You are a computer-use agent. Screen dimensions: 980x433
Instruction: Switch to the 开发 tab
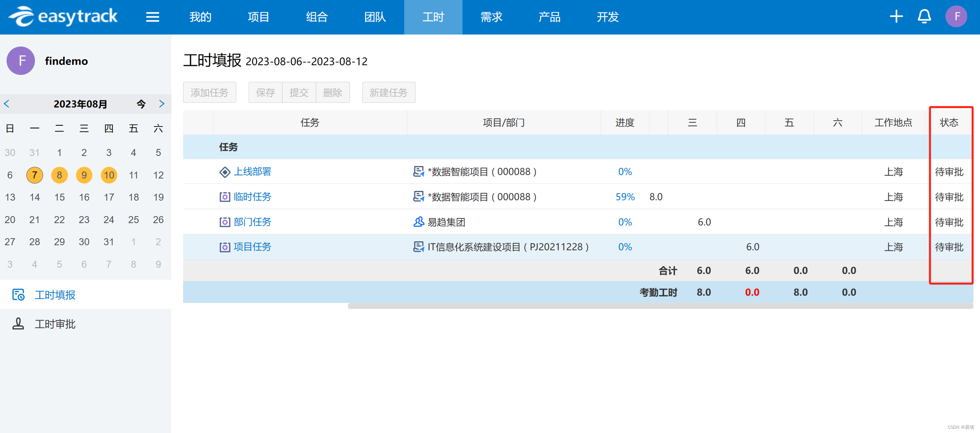[608, 17]
